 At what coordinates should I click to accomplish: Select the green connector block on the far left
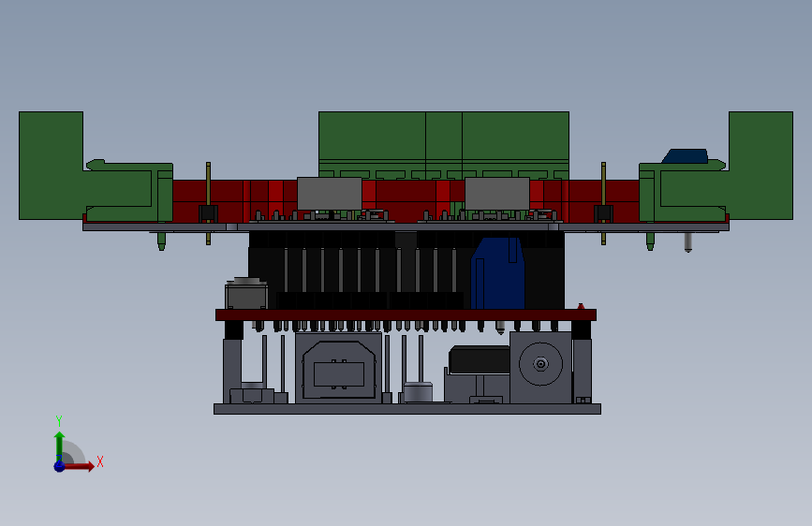click(51, 165)
